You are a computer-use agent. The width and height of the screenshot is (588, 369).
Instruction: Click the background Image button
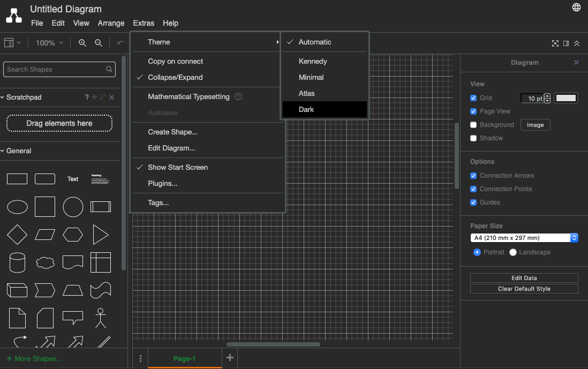[x=535, y=125]
